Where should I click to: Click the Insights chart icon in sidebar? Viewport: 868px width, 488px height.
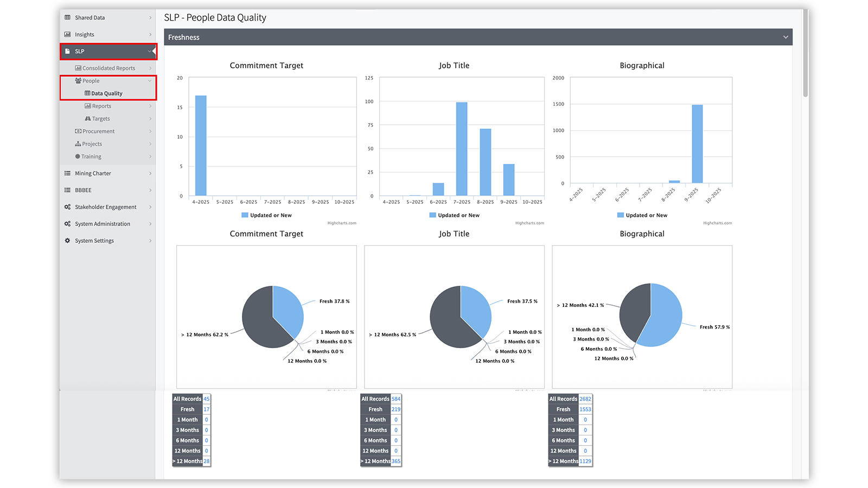click(68, 34)
